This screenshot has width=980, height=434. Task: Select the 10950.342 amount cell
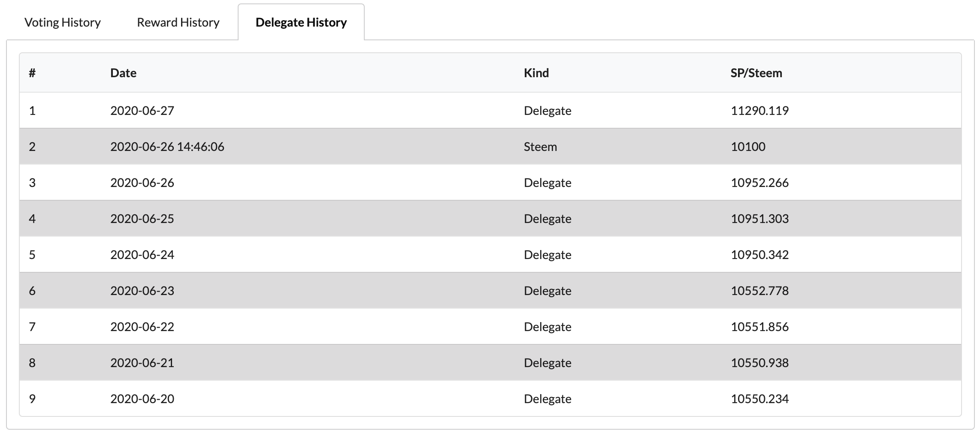[x=759, y=255]
